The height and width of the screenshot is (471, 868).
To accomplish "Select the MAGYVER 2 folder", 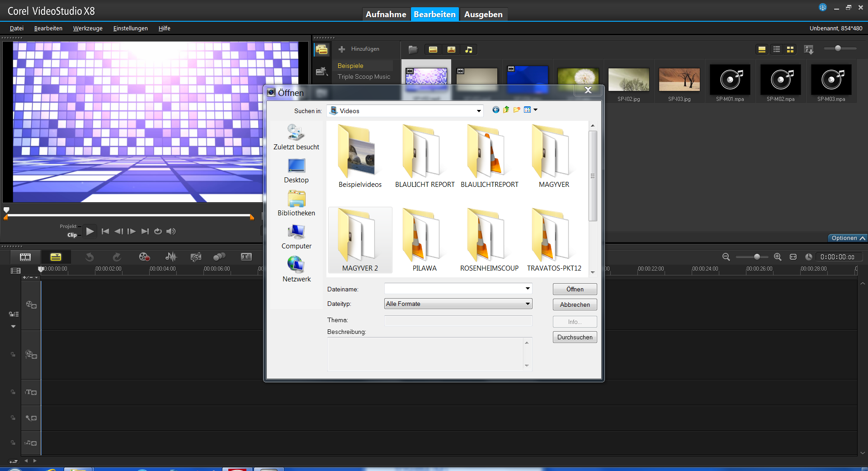I will point(360,240).
